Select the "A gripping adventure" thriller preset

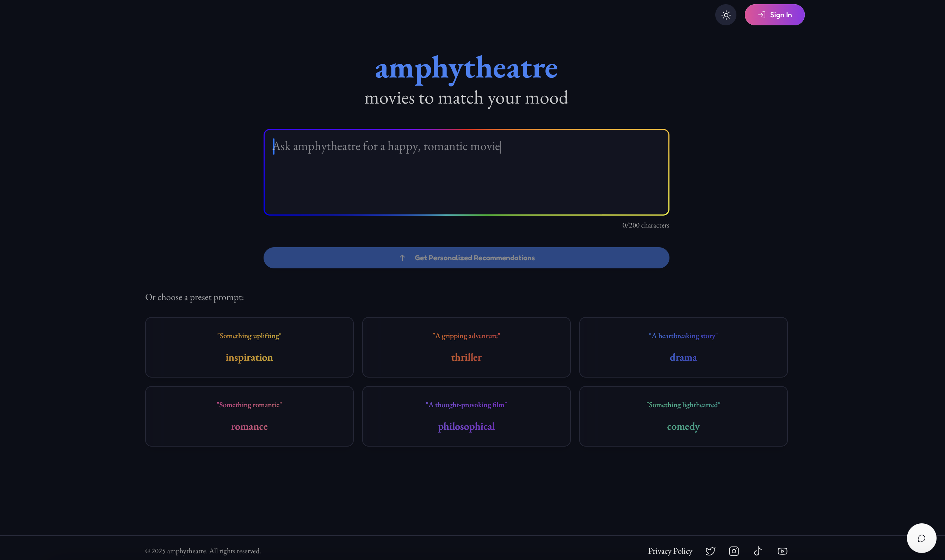point(466,347)
